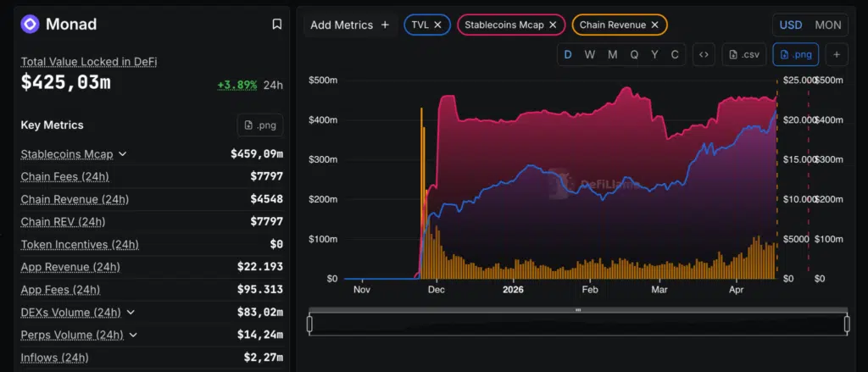Remove Chain Revenue metric chip
This screenshot has height=372, width=868.
tap(654, 25)
